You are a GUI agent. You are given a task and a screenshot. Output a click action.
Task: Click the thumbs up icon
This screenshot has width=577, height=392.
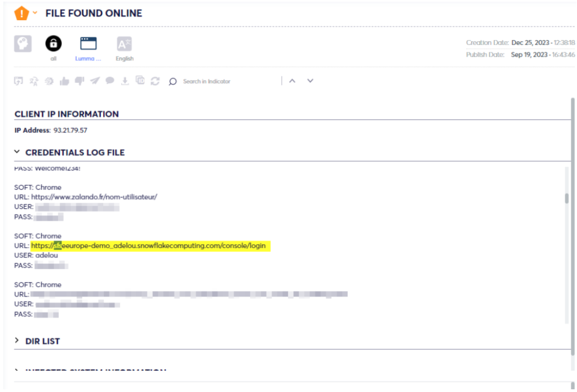(x=64, y=81)
